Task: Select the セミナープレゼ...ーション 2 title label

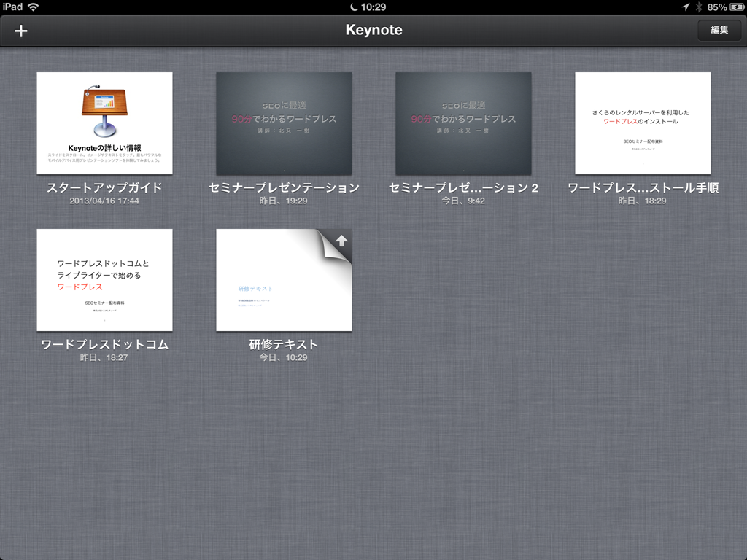Action: tap(463, 187)
